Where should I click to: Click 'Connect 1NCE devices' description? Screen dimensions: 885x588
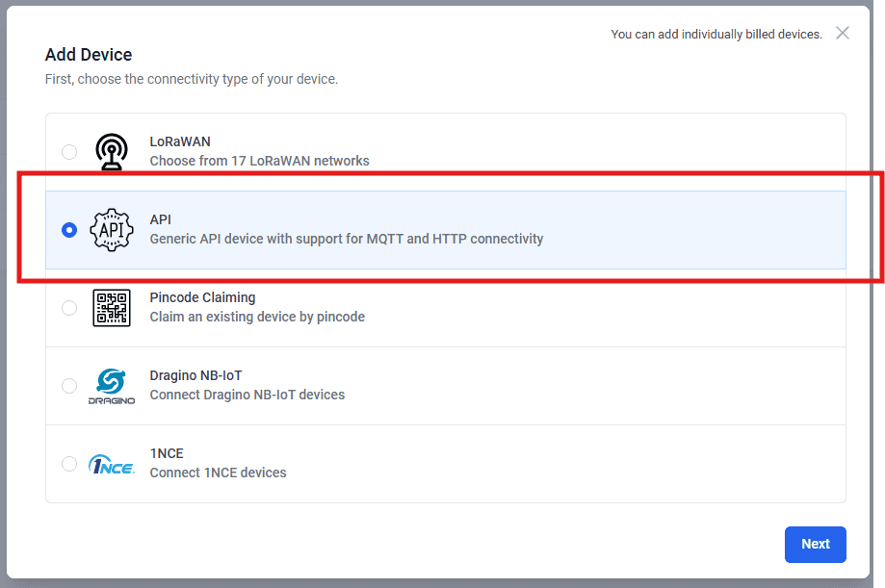point(218,473)
